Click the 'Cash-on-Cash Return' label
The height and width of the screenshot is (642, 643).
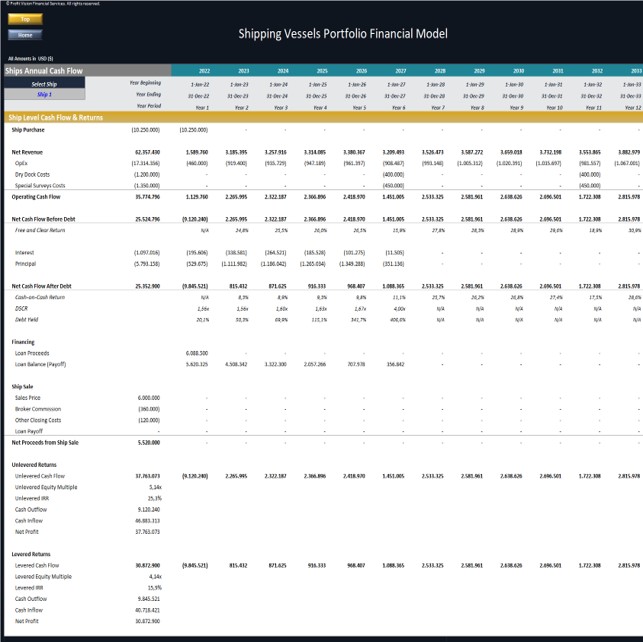(40, 297)
